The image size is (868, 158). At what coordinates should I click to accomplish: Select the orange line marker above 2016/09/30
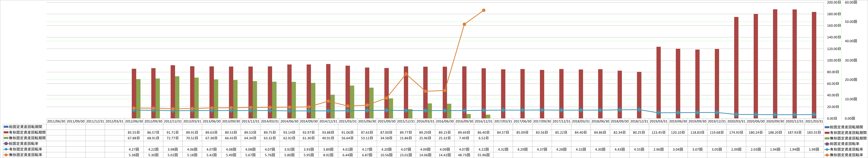(x=464, y=24)
